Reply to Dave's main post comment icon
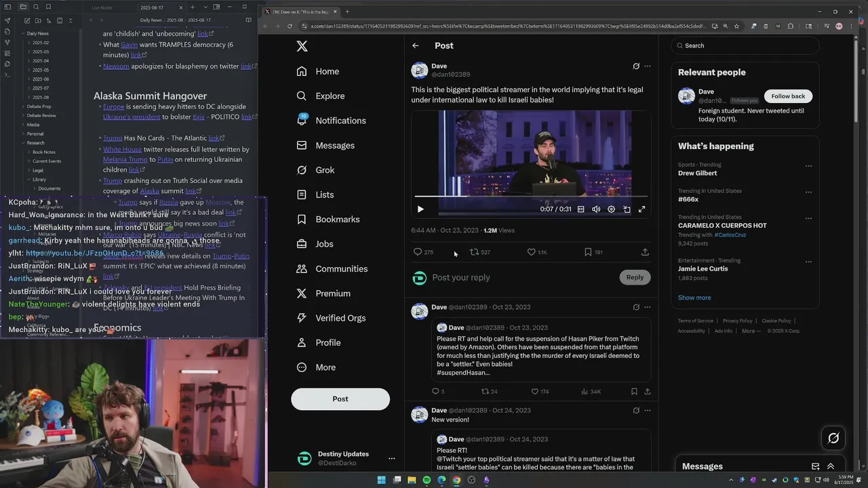This screenshot has width=868, height=488. (418, 252)
